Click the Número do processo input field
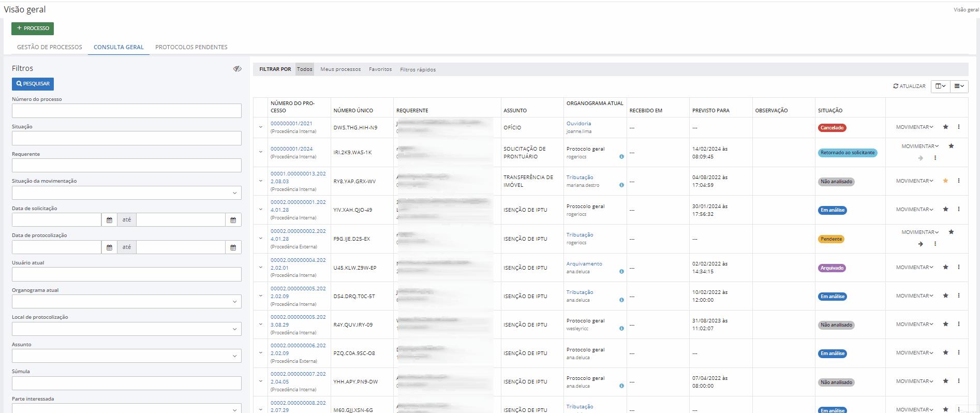This screenshot has width=980, height=413. 126,111
